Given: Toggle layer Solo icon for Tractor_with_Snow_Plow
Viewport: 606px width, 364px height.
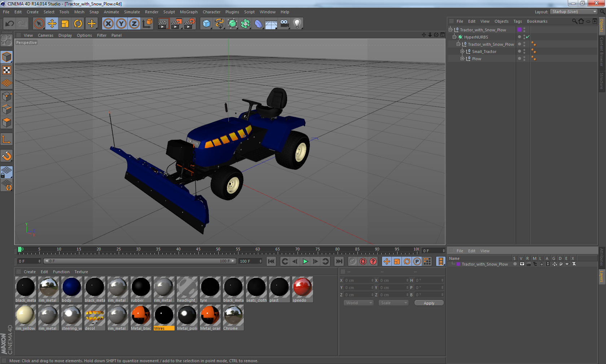Looking at the screenshot, I should click(x=515, y=264).
